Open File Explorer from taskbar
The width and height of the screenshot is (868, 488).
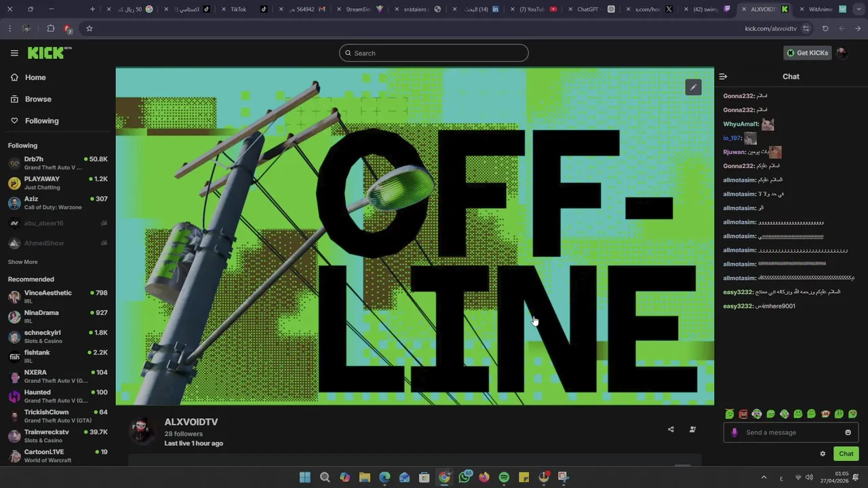click(x=365, y=477)
